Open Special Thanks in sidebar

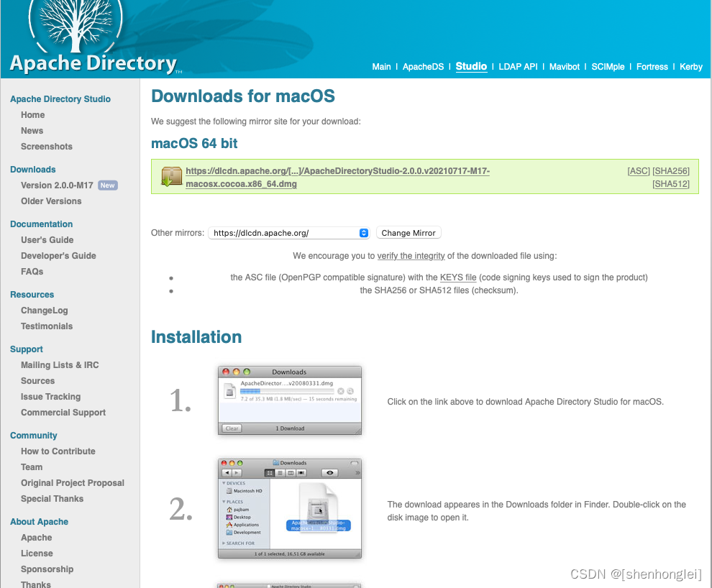tap(52, 499)
